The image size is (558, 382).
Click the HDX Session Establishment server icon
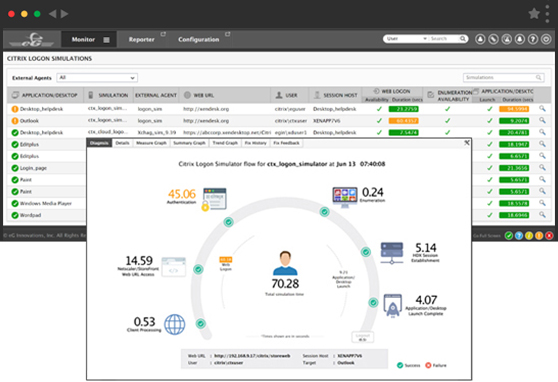point(391,253)
